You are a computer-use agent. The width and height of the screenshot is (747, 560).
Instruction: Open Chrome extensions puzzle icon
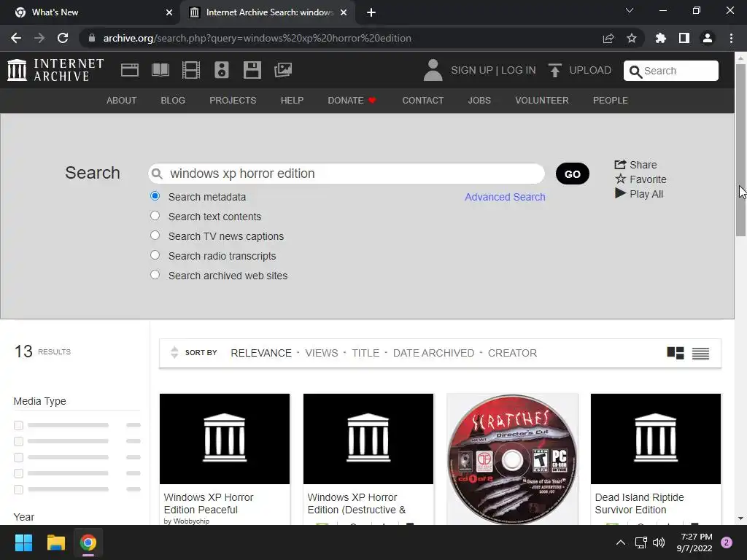pyautogui.click(x=660, y=38)
